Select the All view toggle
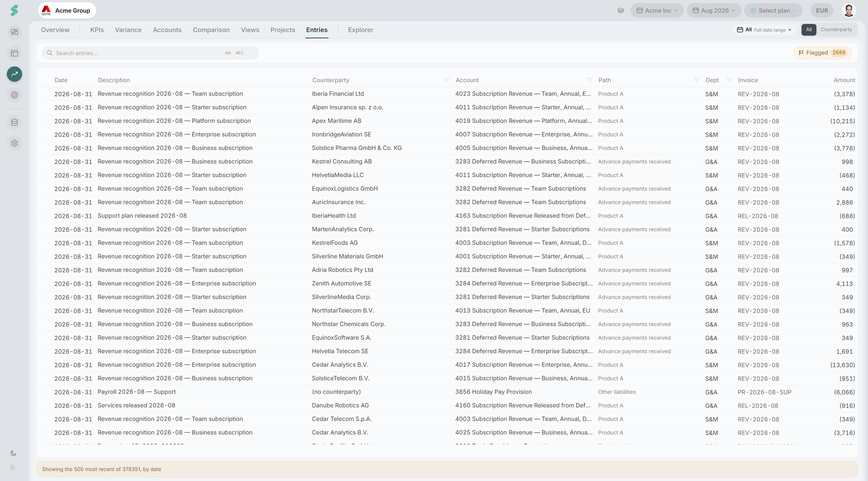The width and height of the screenshot is (868, 481). click(x=809, y=30)
